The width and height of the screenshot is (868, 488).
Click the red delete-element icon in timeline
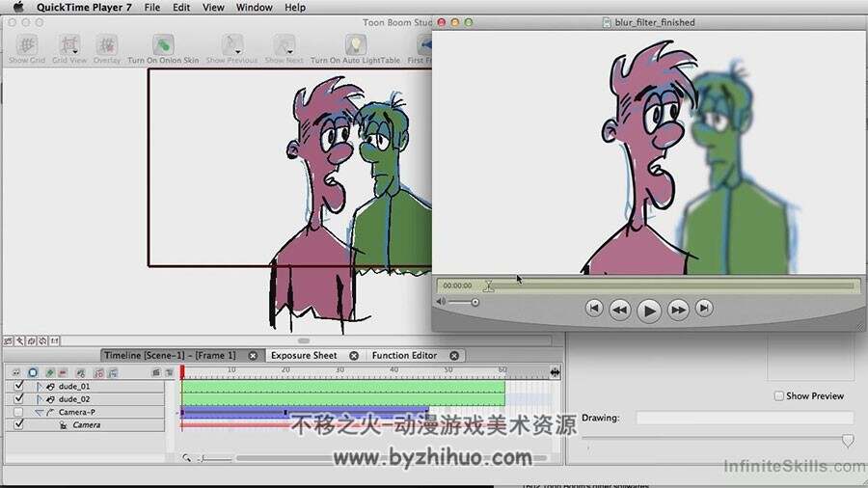coord(63,372)
